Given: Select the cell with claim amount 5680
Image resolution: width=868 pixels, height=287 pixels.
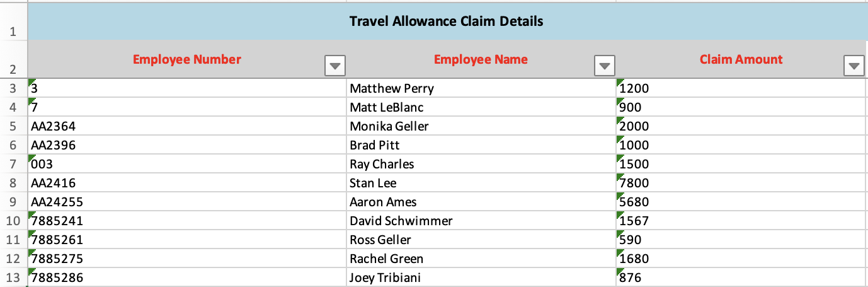Looking at the screenshot, I should 634,202.
